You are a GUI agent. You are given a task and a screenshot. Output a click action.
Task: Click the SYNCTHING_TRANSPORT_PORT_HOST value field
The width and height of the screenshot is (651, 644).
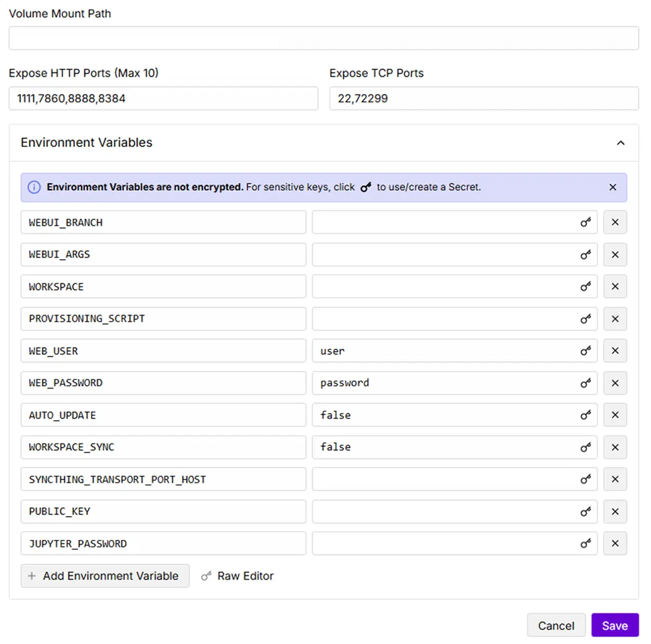[x=442, y=479]
